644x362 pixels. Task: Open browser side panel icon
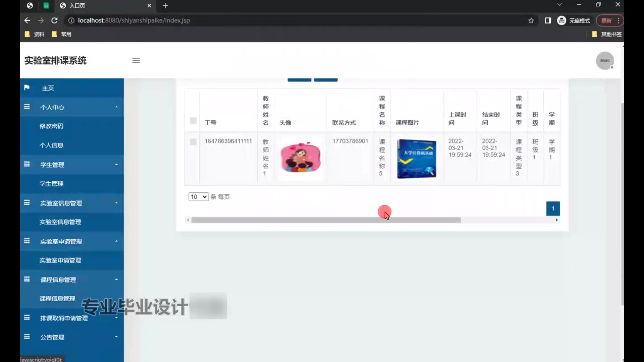pos(548,20)
